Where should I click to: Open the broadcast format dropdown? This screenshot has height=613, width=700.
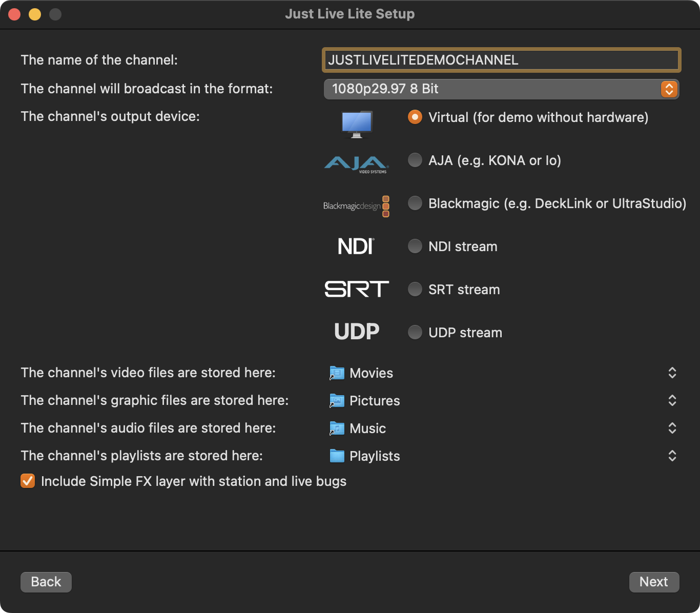(x=501, y=89)
